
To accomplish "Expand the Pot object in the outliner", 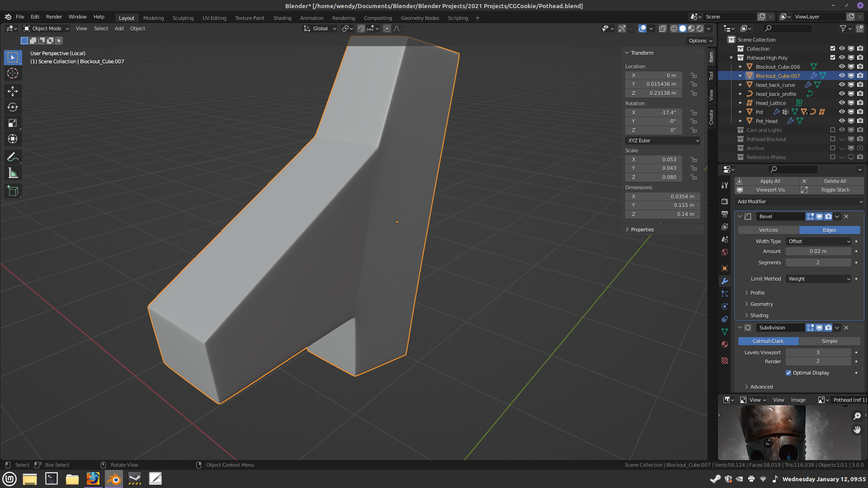I will pyautogui.click(x=740, y=112).
